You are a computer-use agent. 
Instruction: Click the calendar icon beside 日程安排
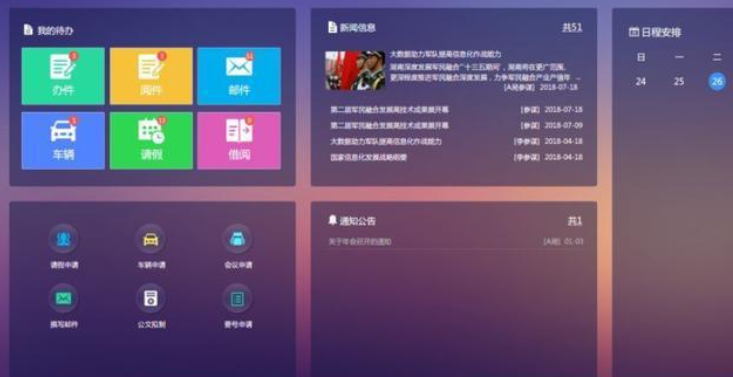[x=634, y=32]
